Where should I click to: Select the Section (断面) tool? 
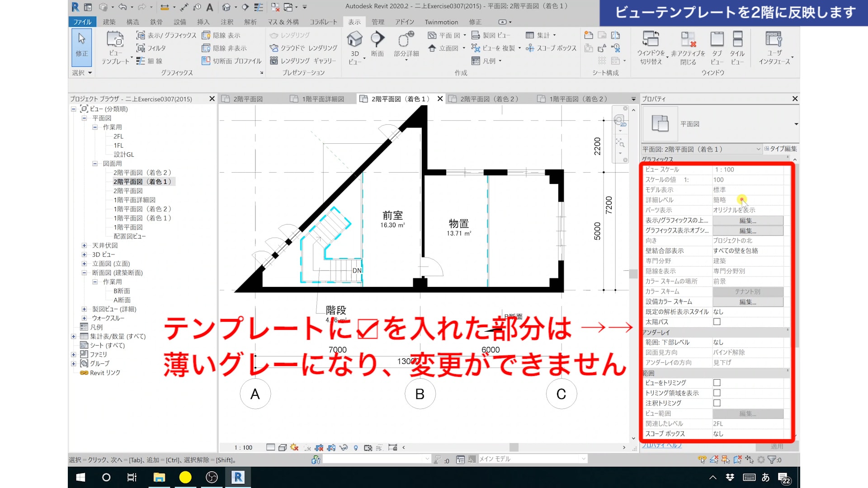point(377,40)
